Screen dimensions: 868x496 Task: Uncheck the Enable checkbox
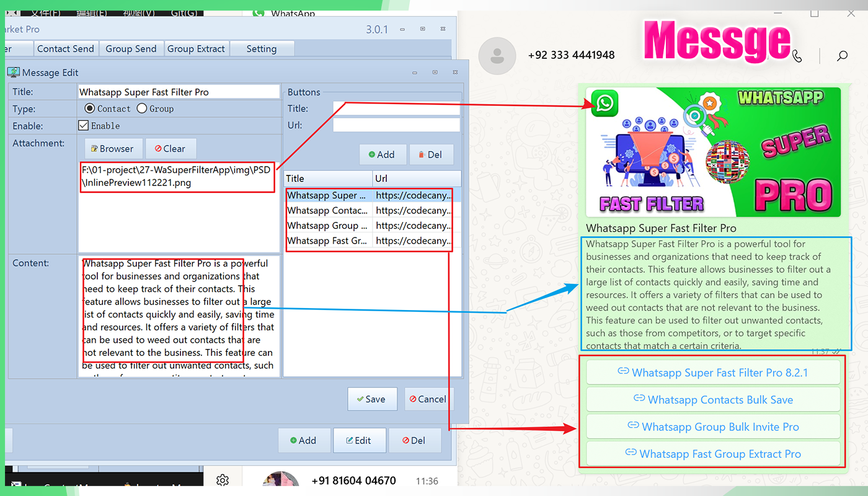coord(84,125)
